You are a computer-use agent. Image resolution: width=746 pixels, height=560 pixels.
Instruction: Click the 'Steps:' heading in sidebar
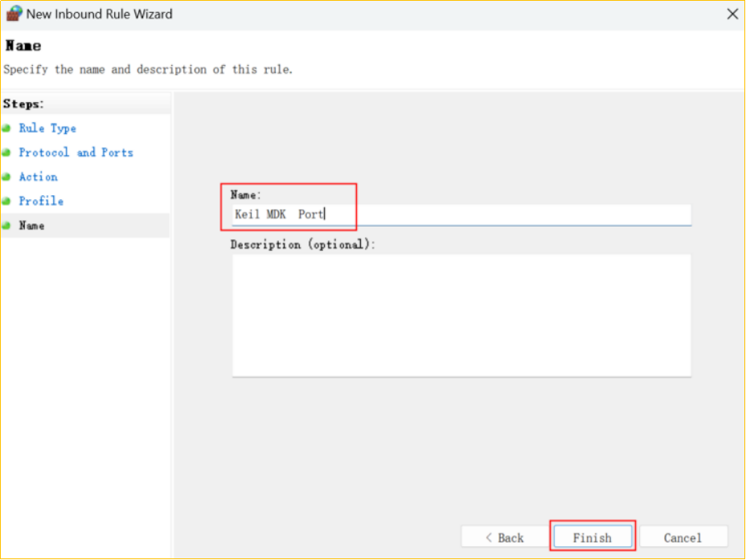[x=23, y=104]
